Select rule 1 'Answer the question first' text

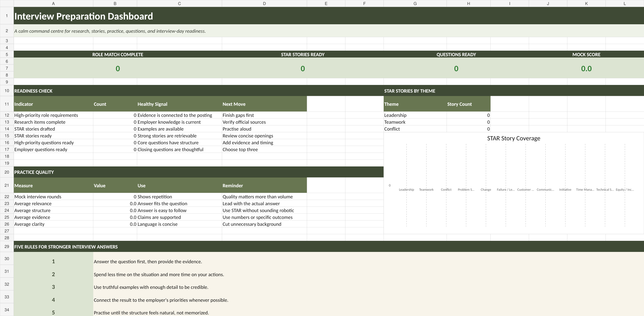(148, 262)
